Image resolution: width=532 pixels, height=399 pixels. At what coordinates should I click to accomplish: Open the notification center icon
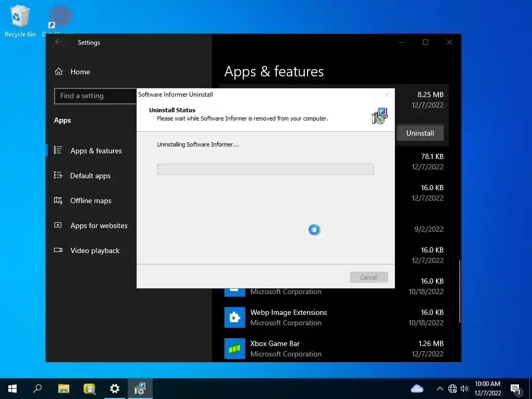(x=516, y=390)
